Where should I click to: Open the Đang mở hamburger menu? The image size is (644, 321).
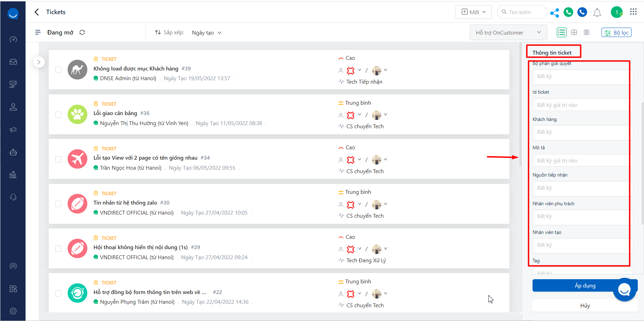(38, 32)
